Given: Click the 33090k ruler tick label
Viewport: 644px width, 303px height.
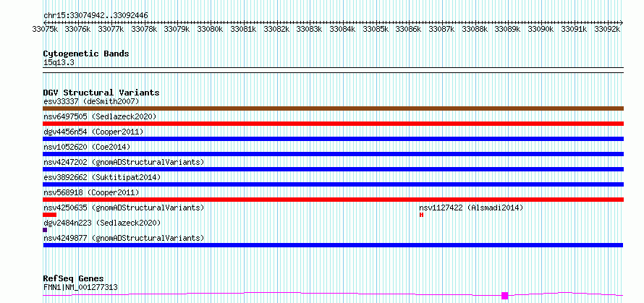Looking at the screenshot, I should coord(541,29).
